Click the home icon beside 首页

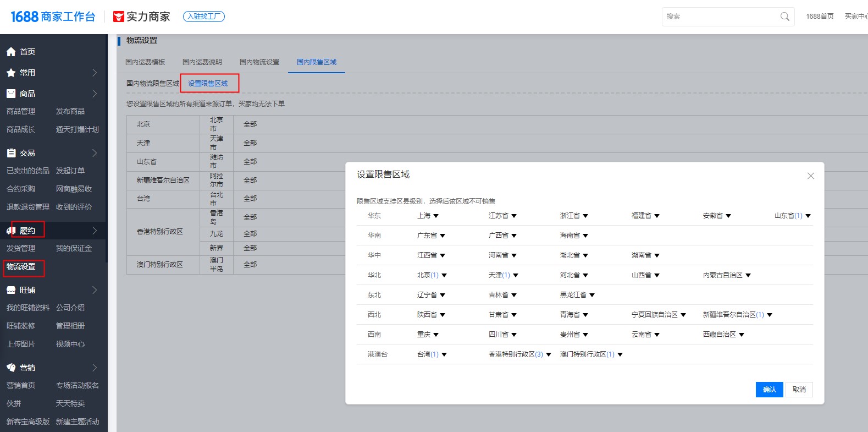[11, 52]
